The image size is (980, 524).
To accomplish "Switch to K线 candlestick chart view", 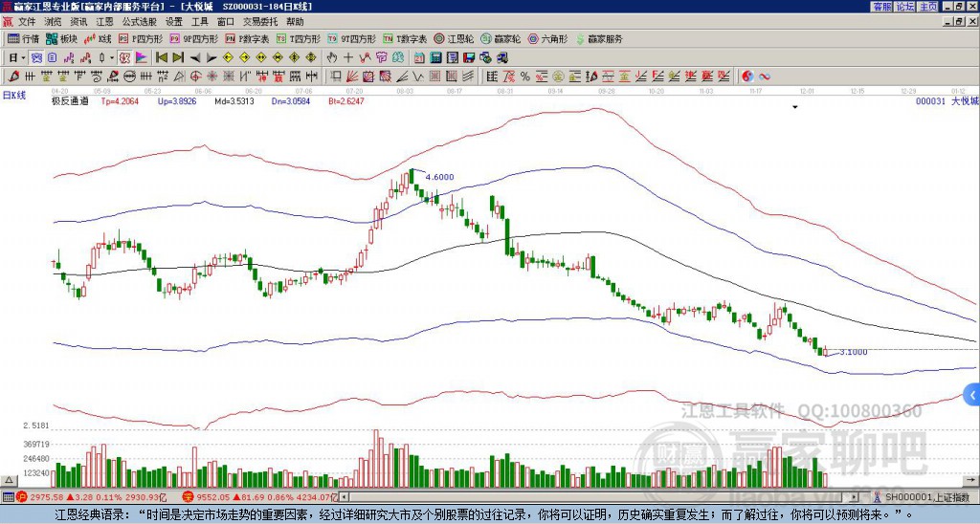I will [x=98, y=38].
